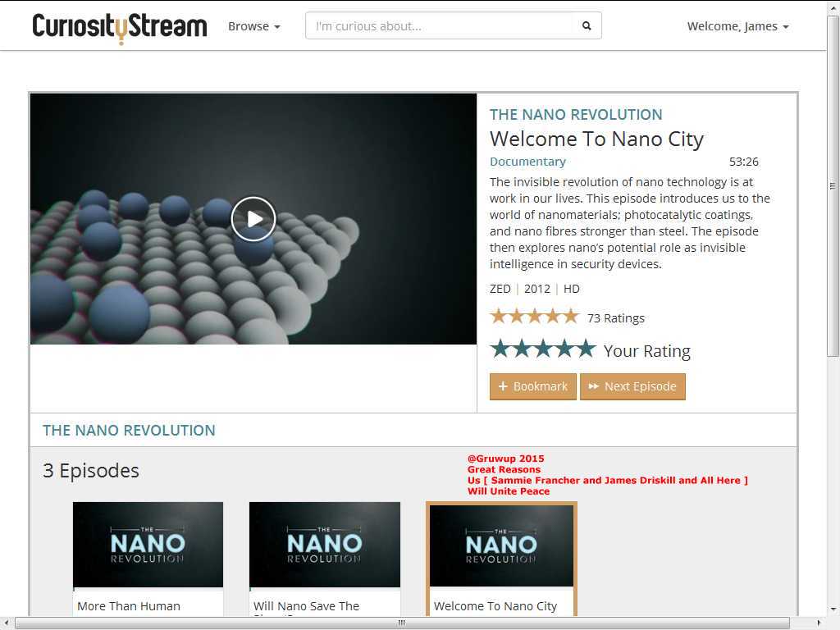Set your rating to three teal stars
This screenshot has height=630, width=840.
(x=543, y=349)
